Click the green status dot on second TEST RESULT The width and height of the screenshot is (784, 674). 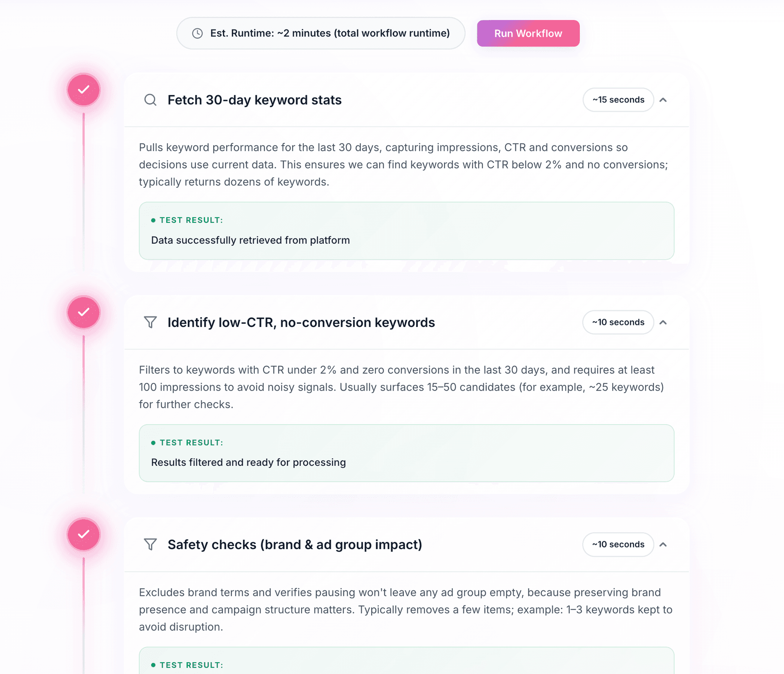pyautogui.click(x=154, y=443)
